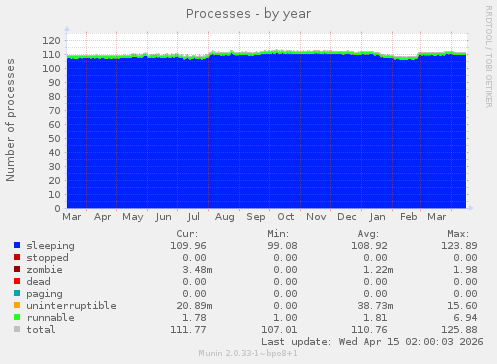Click the bright red dead legend swatch

[x=17, y=281]
